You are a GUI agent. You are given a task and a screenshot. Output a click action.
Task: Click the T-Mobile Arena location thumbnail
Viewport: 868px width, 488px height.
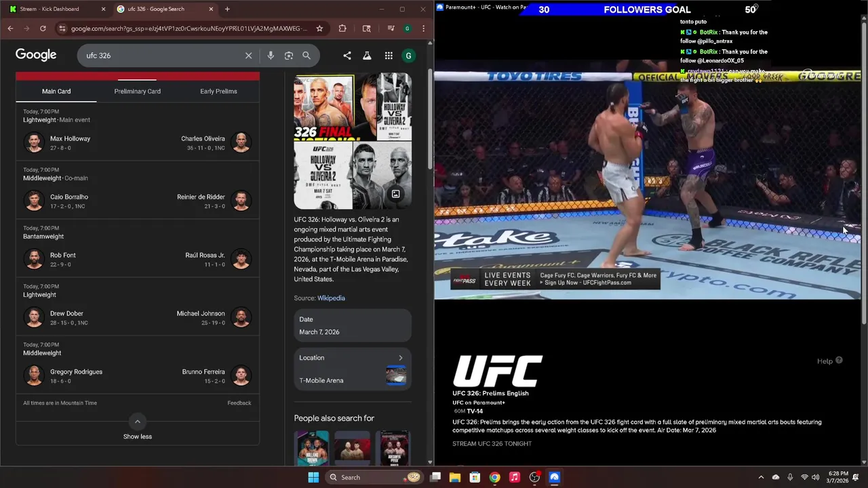[x=396, y=375]
